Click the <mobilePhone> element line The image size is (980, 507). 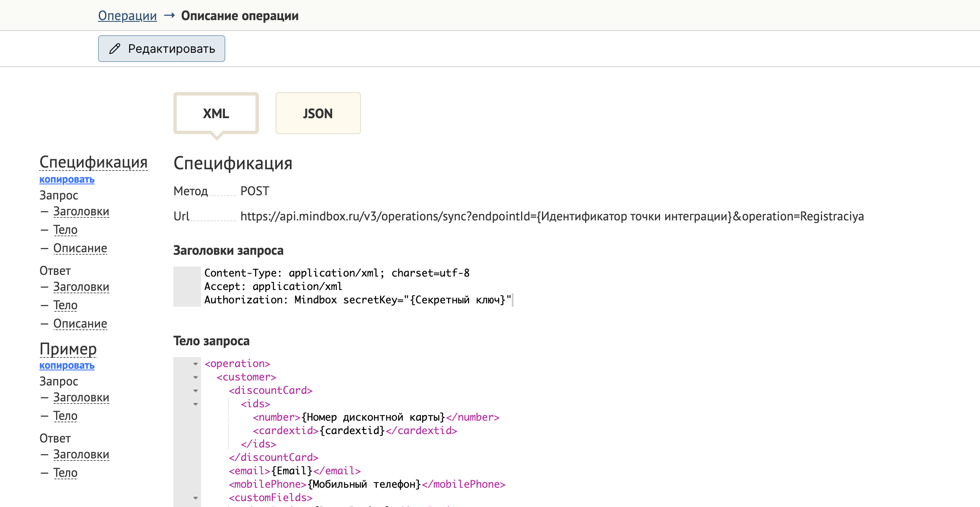pos(367,484)
